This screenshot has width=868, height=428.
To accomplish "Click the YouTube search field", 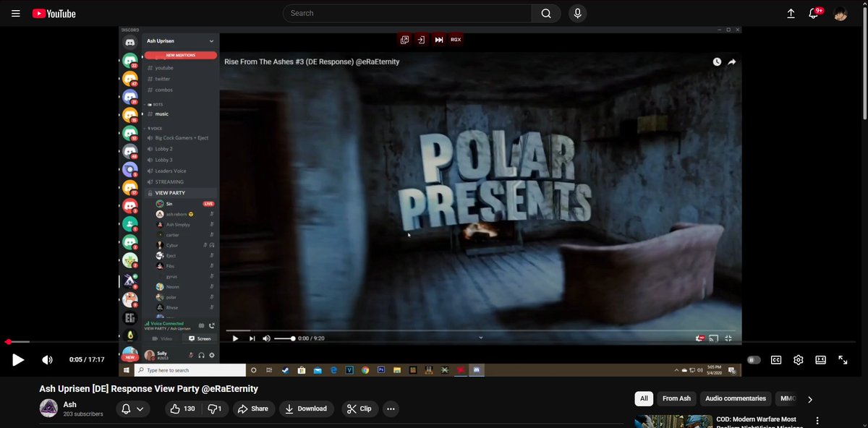I will pyautogui.click(x=409, y=13).
